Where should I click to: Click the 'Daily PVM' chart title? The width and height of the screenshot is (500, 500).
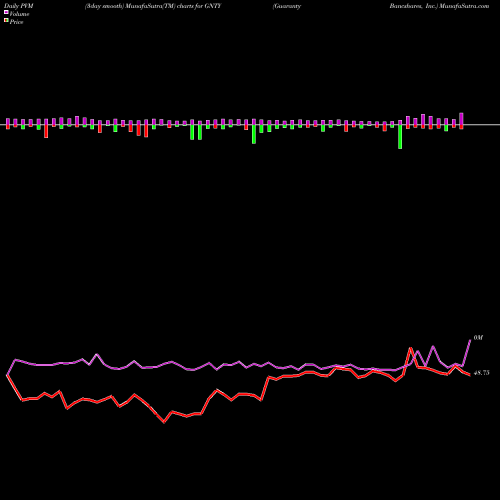19,6
